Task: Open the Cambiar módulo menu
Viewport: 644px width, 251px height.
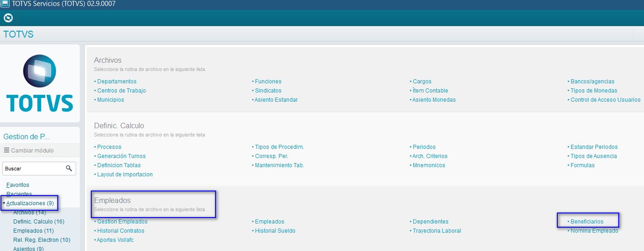Action: 29,150
